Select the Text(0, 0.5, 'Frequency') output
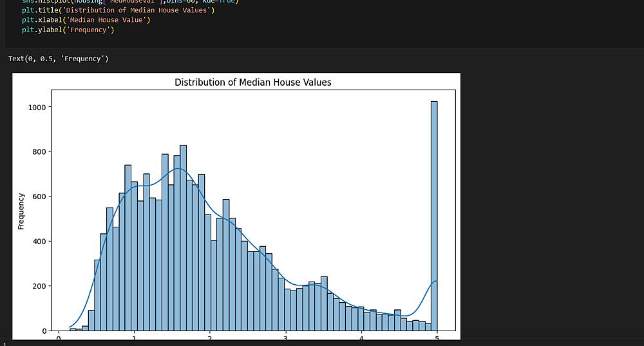Viewport: 644px width, 346px height. tap(59, 59)
